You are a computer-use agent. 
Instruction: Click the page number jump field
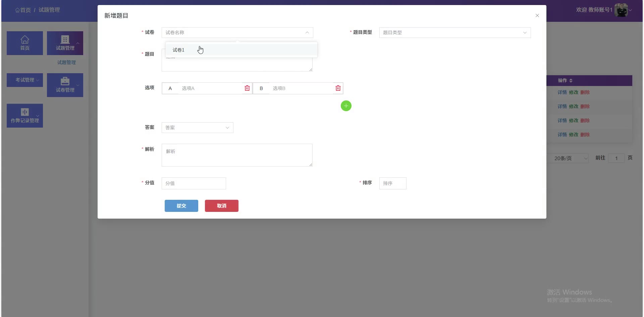(616, 158)
